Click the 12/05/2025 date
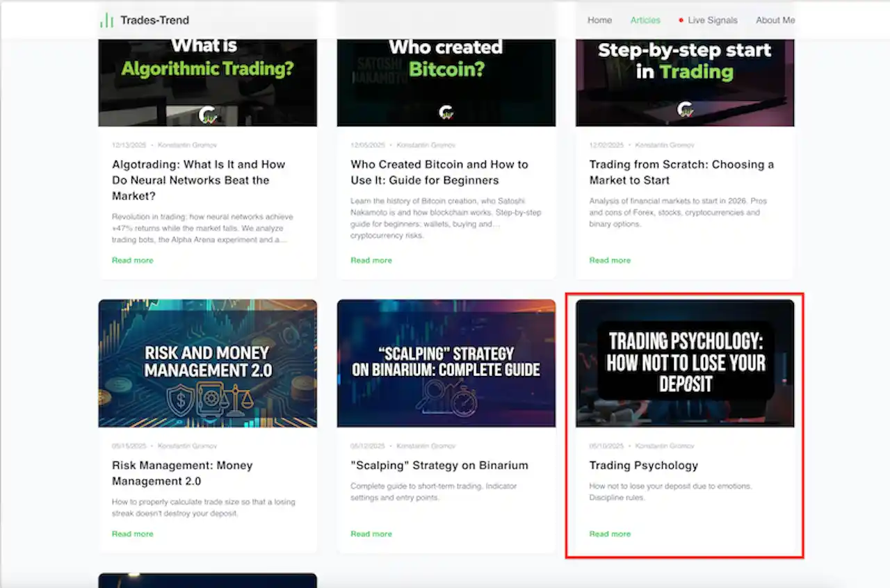Screen dimensions: 890x588 368,145
